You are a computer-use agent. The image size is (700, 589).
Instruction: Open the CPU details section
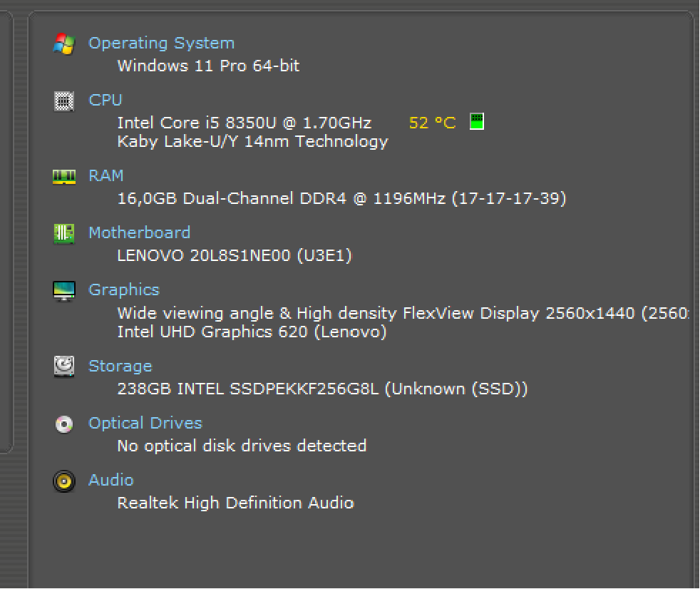(x=105, y=100)
